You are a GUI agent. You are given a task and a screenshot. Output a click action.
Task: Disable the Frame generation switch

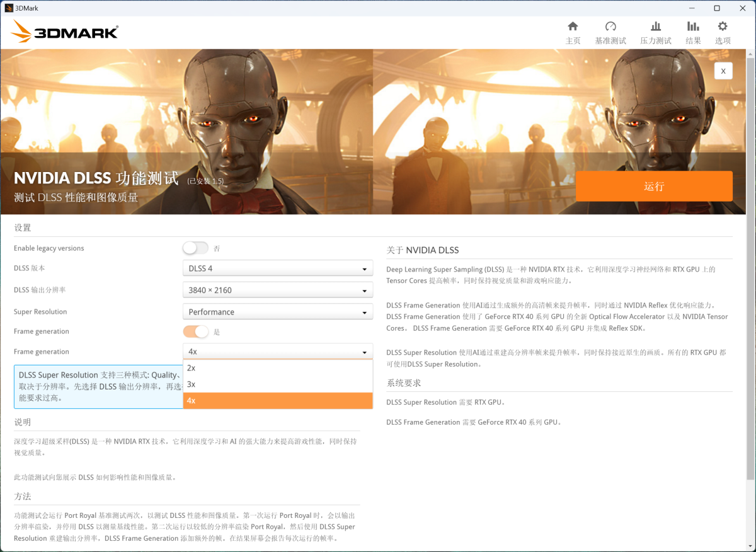tap(195, 331)
